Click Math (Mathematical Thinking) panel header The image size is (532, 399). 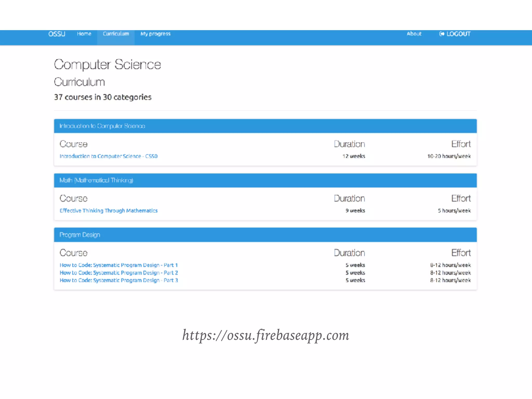pyautogui.click(x=265, y=180)
